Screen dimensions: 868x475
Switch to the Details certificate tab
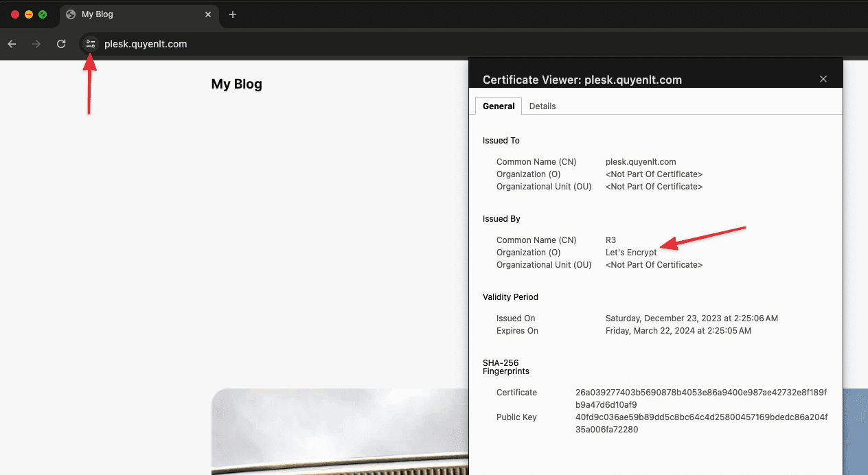coord(542,106)
